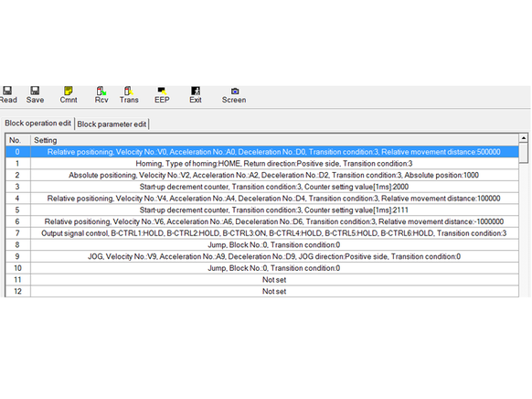Select block 1 Homing row
The width and height of the screenshot is (532, 399).
pyautogui.click(x=262, y=164)
